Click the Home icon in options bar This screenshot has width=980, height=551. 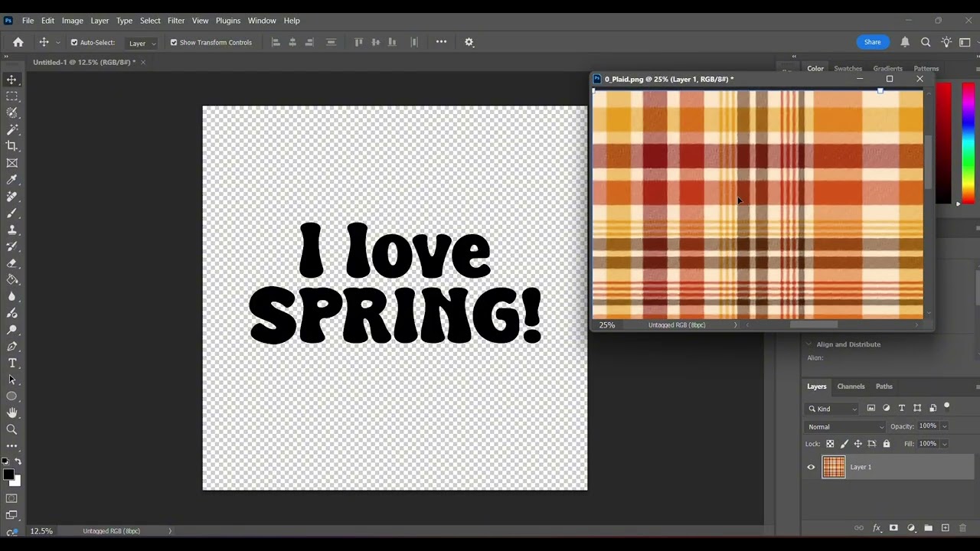(x=18, y=42)
